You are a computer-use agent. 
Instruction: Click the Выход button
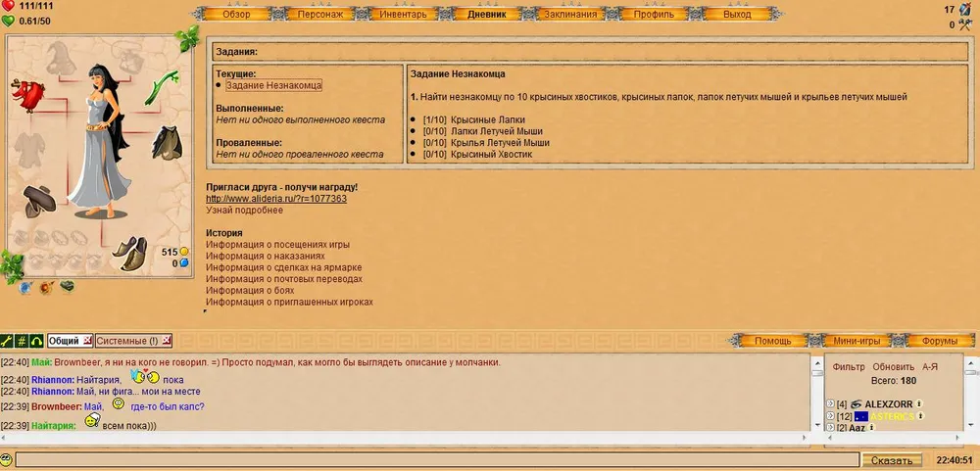(737, 14)
